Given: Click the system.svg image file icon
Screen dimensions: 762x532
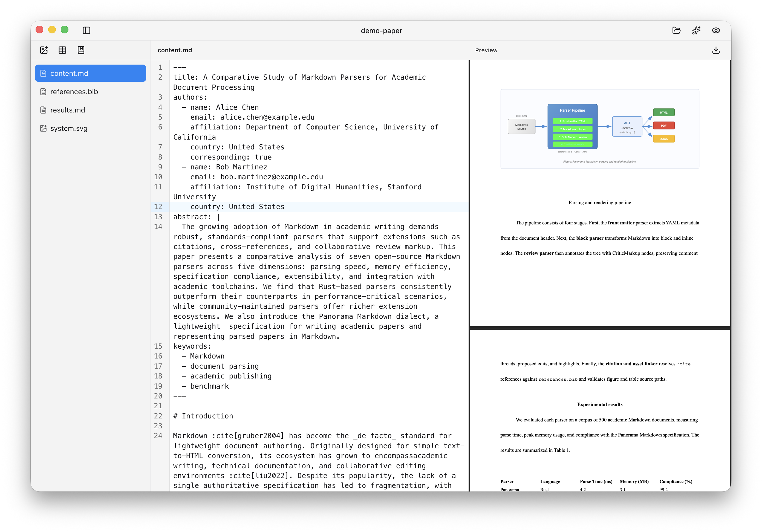Looking at the screenshot, I should pyautogui.click(x=43, y=128).
